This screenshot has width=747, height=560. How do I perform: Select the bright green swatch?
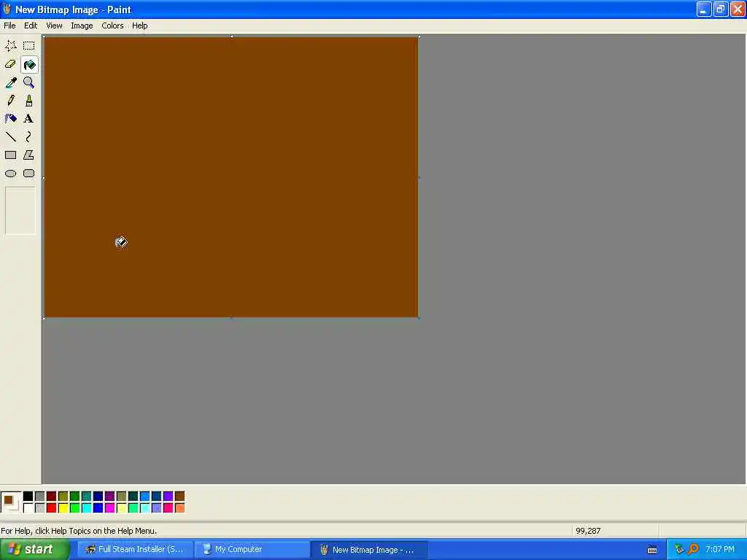(75, 508)
